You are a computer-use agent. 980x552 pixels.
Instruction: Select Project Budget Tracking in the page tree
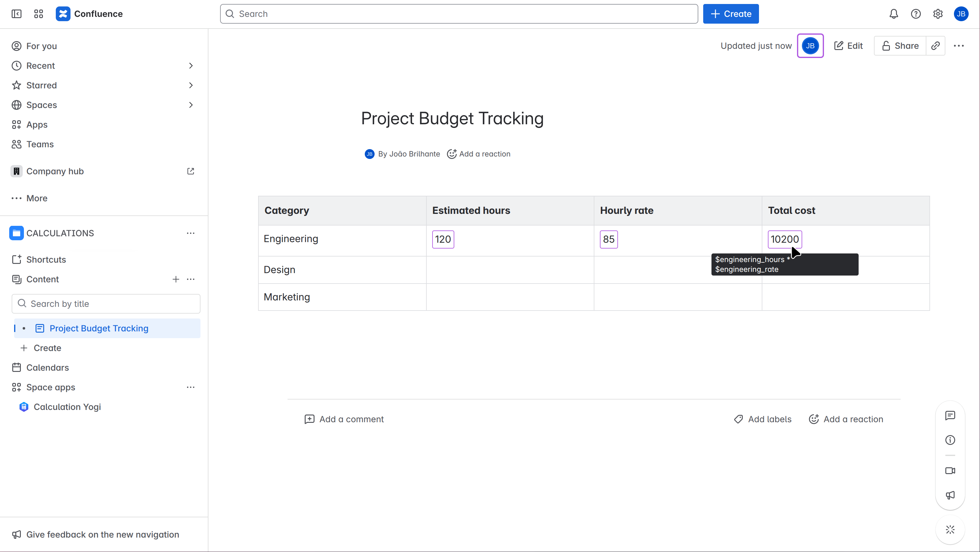coord(99,328)
